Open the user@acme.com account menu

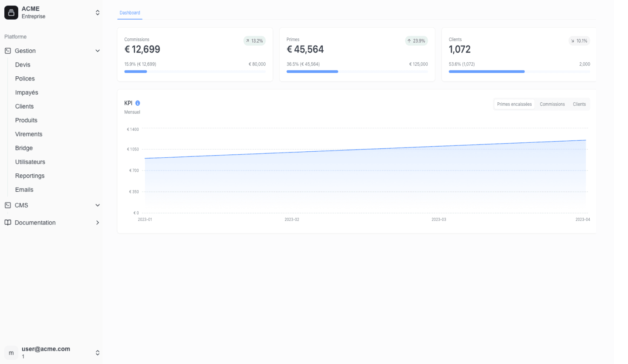(52, 352)
